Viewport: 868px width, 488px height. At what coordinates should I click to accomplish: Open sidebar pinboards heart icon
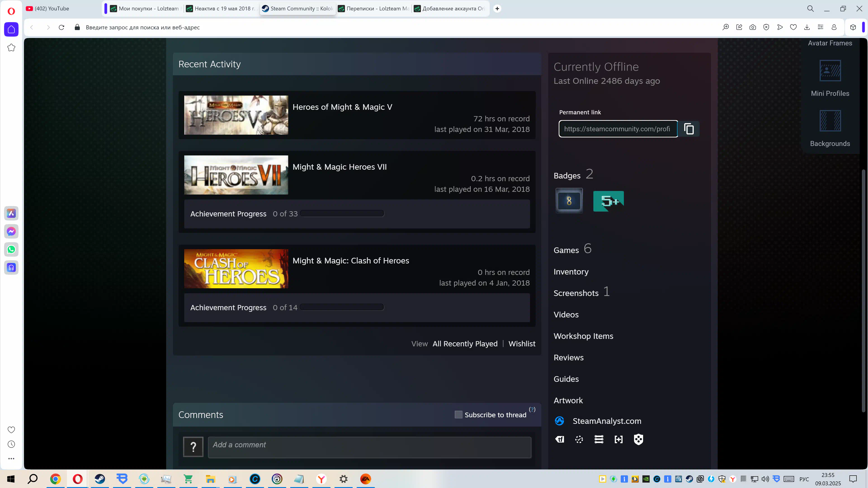(11, 430)
